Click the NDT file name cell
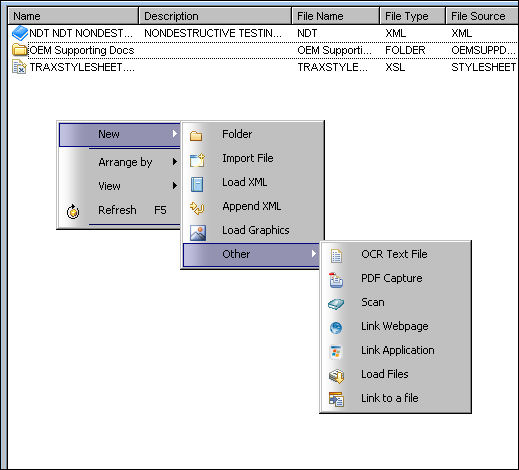The height and width of the screenshot is (470, 519). coord(307,33)
